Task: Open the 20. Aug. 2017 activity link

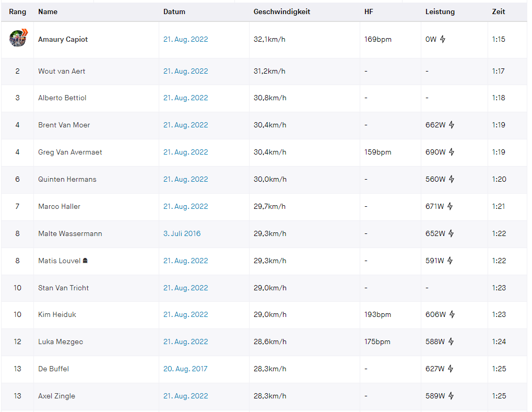Action: (185, 369)
